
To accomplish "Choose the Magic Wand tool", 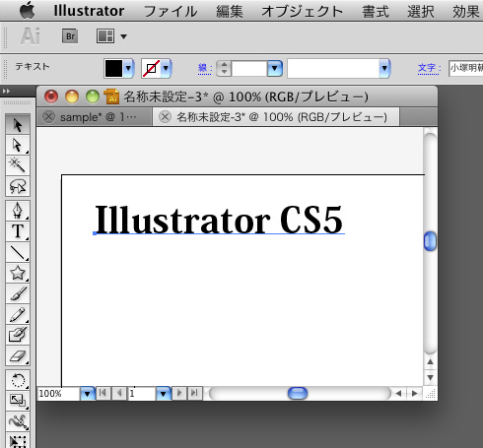I will [x=18, y=165].
